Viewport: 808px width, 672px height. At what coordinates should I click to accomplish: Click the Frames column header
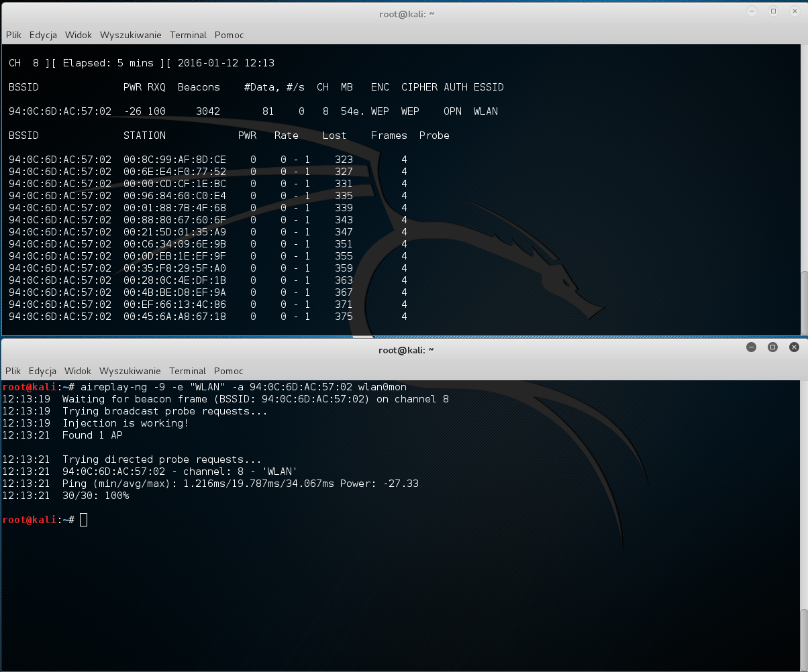click(x=389, y=135)
